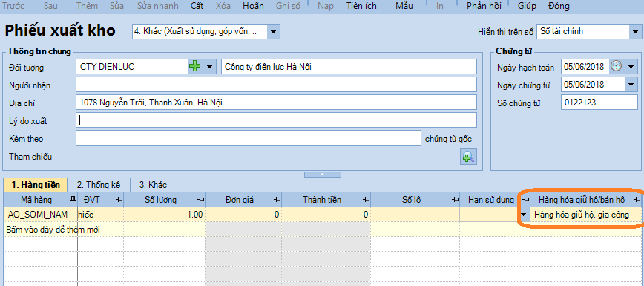The image size is (644, 286).
Task: Pin the Số lô column
Action: (x=455, y=200)
